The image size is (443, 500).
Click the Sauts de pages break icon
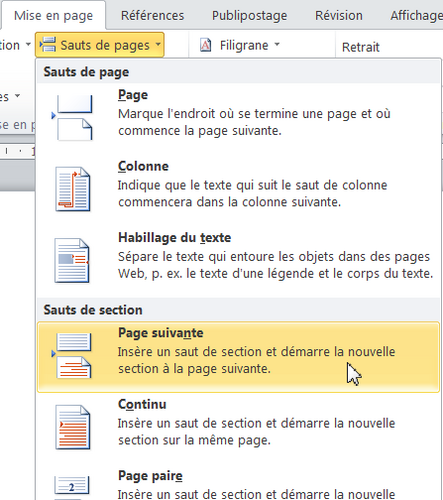[x=48, y=45]
